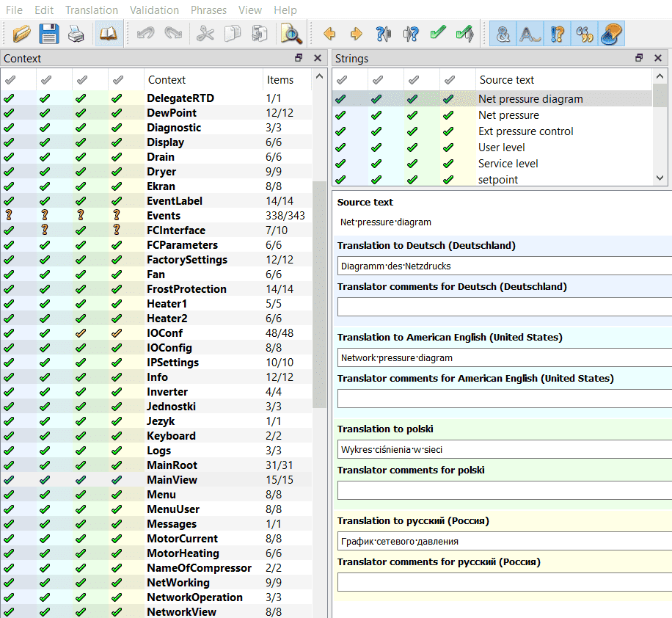Click the American English translator comments field

click(x=505, y=399)
